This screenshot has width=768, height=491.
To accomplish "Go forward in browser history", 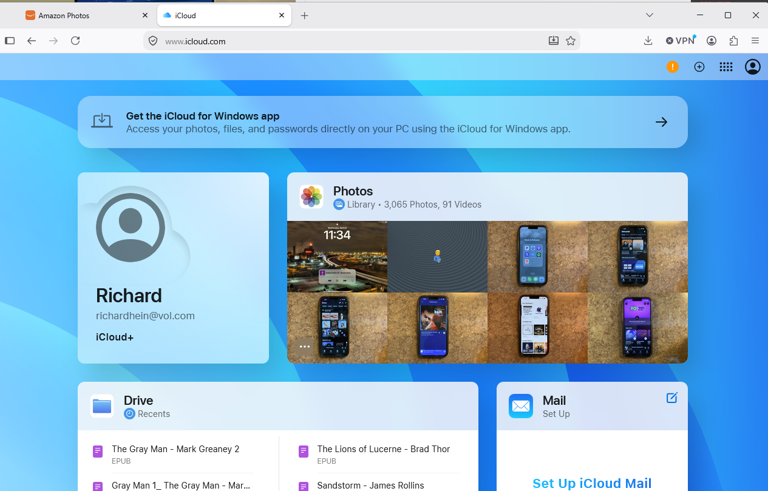I will [x=53, y=41].
